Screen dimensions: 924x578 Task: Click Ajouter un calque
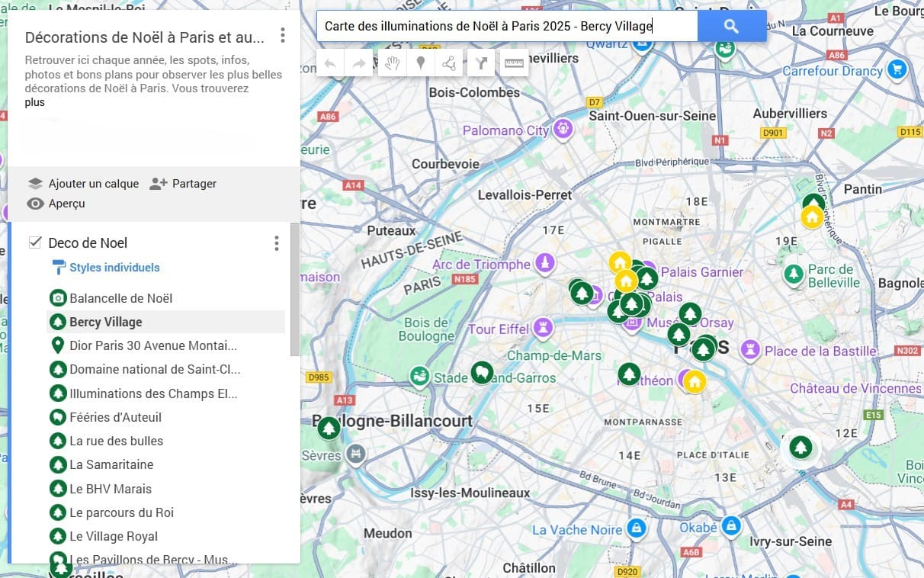pyautogui.click(x=84, y=184)
